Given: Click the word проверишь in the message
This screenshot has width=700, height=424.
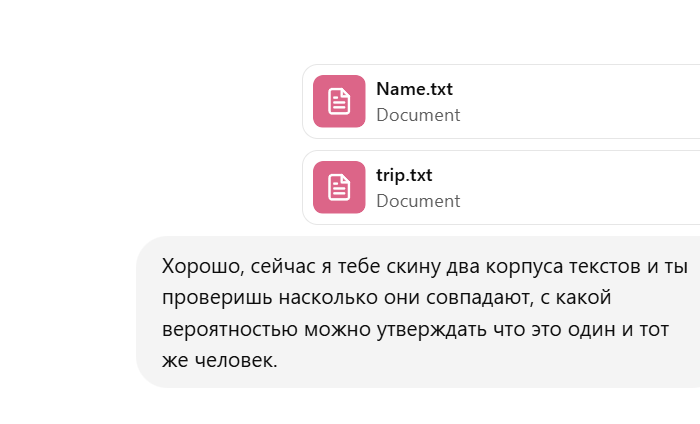Looking at the screenshot, I should pyautogui.click(x=217, y=298).
